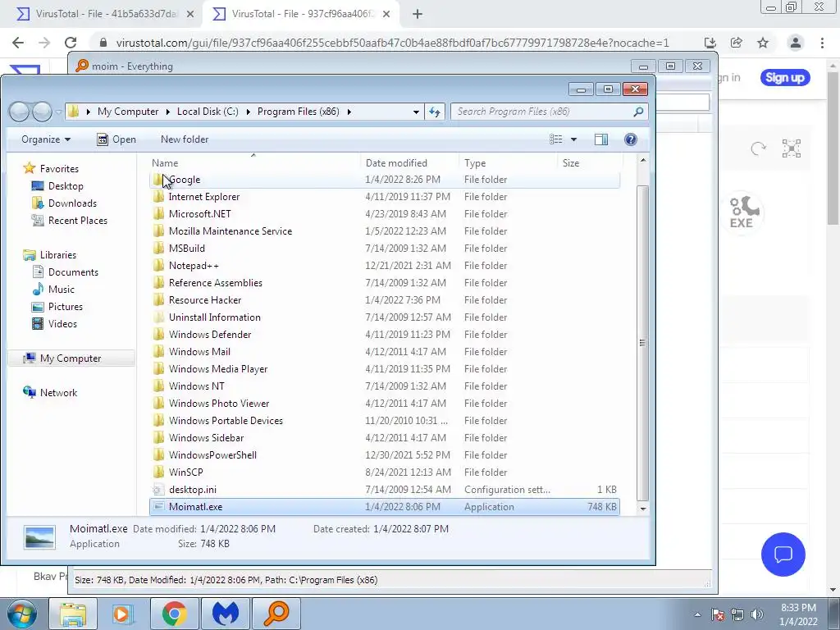Select Downloads in the navigation pane
This screenshot has height=630, width=840.
[72, 203]
